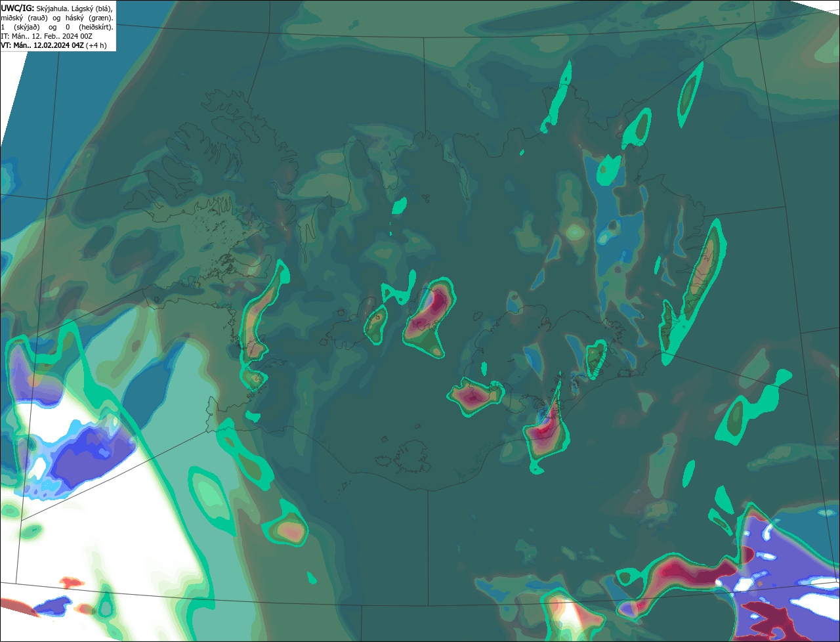Image resolution: width=840 pixels, height=642 pixels.
Task: Click the "IT: Mán.. 12. Feb.. 2024 00Z" line
Action: [x=47, y=36]
